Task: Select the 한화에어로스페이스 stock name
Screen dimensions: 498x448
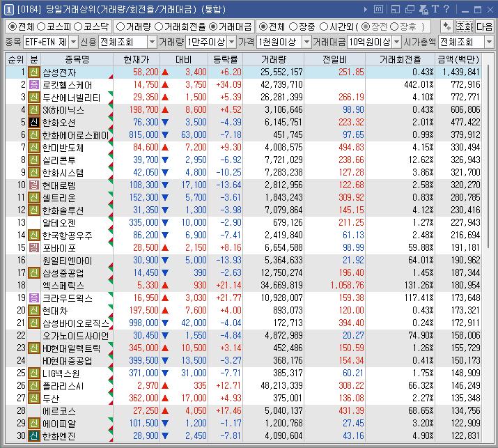Action: (x=76, y=135)
